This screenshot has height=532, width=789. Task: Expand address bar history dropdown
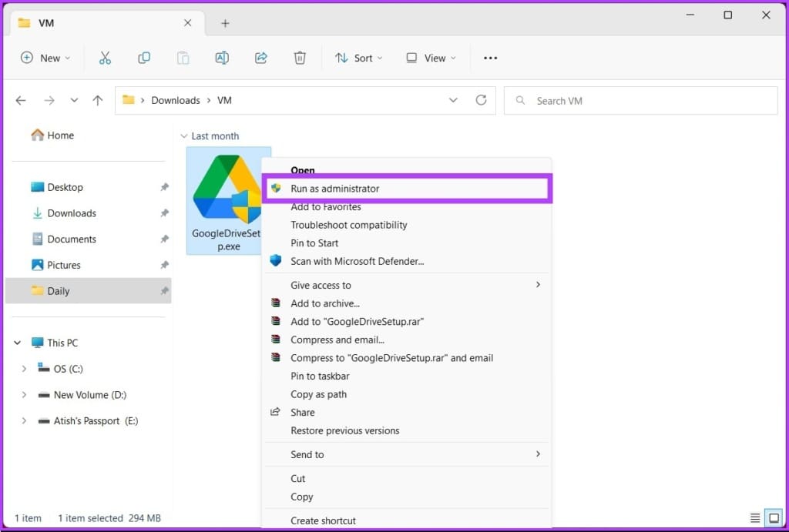[x=453, y=100]
